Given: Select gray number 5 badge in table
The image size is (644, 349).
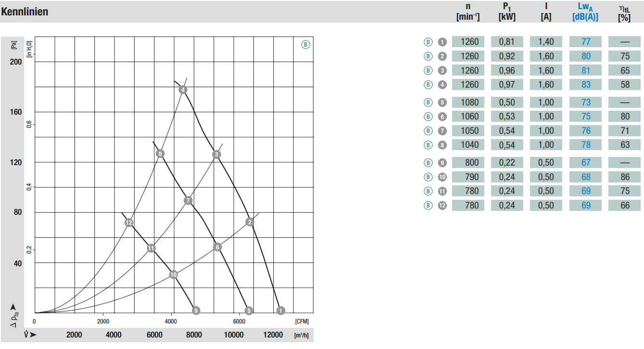Looking at the screenshot, I should click(x=442, y=102).
